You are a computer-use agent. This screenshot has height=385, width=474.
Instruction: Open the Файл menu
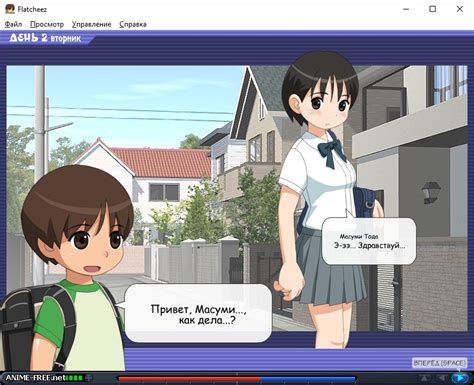(13, 24)
